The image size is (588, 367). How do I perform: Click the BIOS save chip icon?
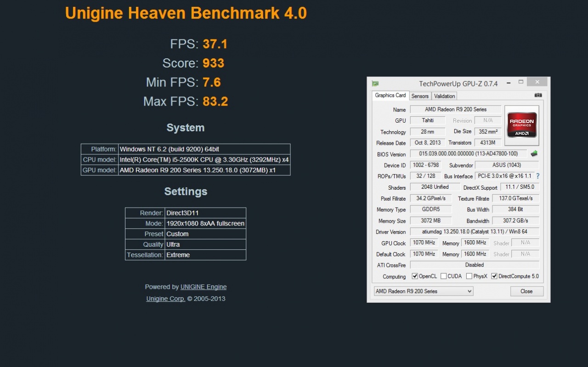click(x=534, y=154)
